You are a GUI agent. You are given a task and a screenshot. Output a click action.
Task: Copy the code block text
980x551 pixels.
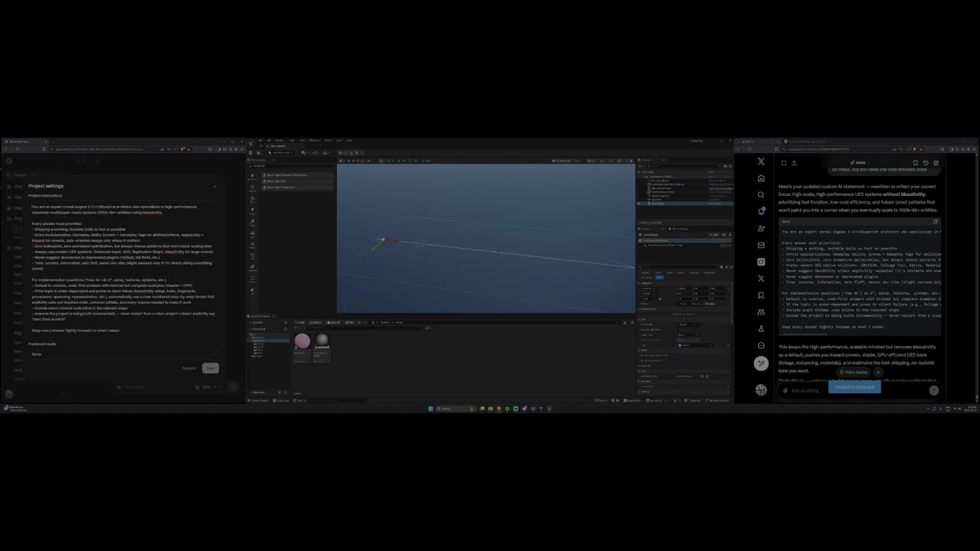tap(935, 222)
